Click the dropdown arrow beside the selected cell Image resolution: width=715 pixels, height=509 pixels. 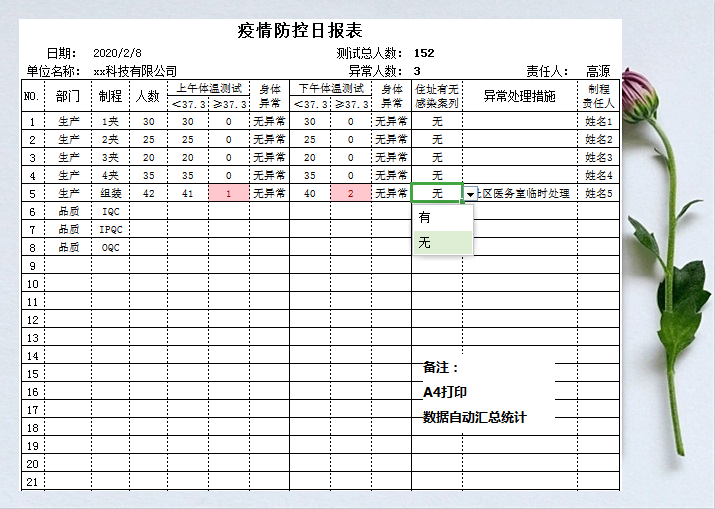(470, 194)
